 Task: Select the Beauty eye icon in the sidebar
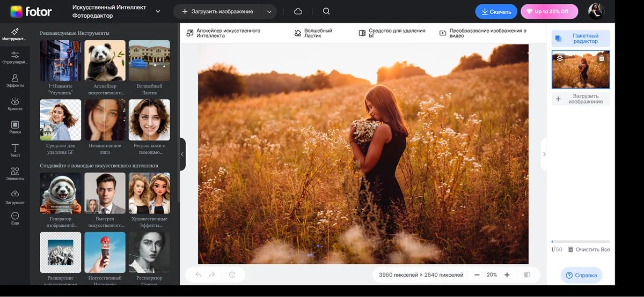pyautogui.click(x=14, y=104)
